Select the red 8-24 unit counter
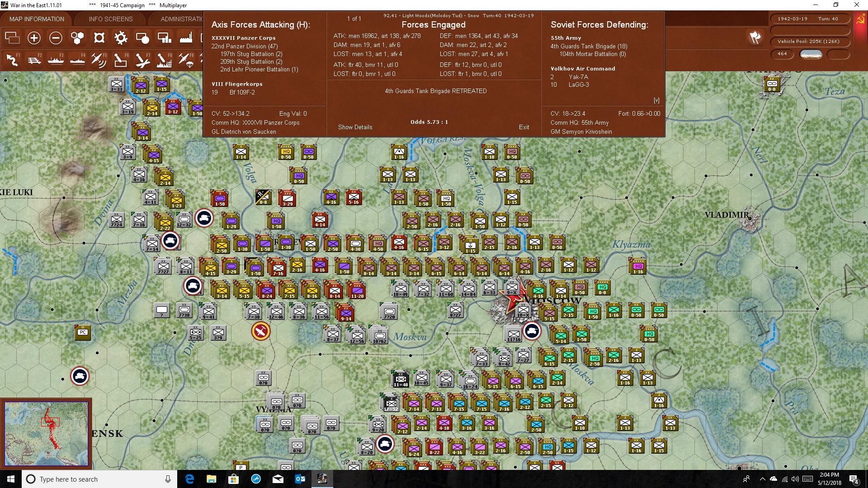This screenshot has height=488, width=868. click(267, 290)
